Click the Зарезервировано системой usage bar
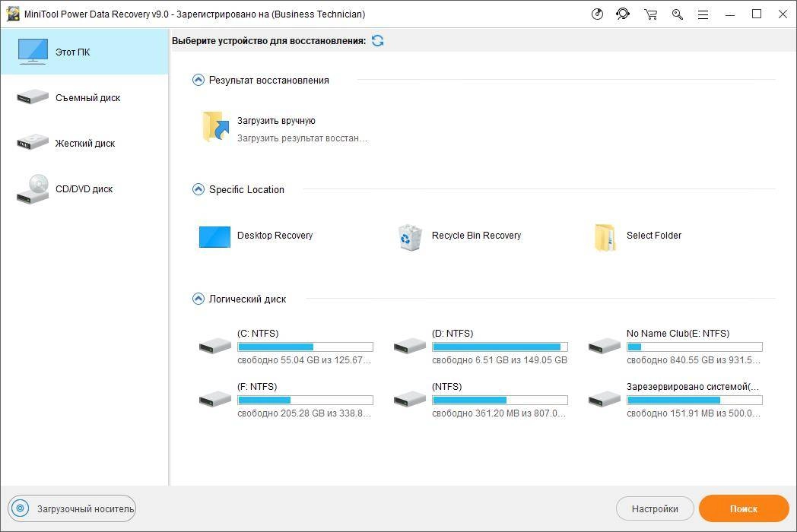This screenshot has width=797, height=532. [695, 400]
